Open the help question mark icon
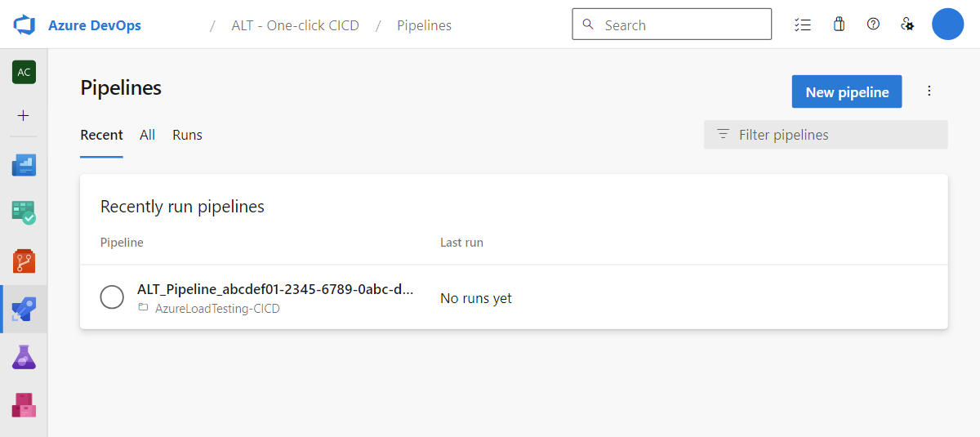 coord(873,25)
